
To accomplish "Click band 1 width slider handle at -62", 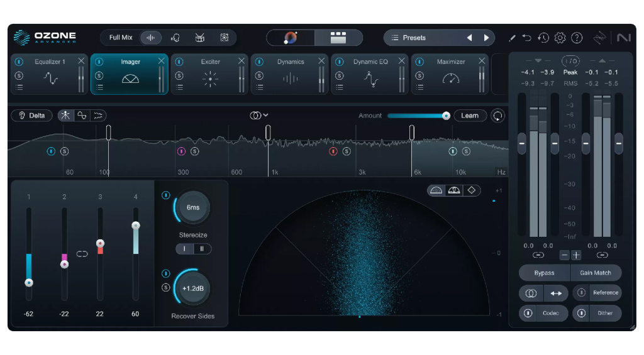I will [29, 283].
